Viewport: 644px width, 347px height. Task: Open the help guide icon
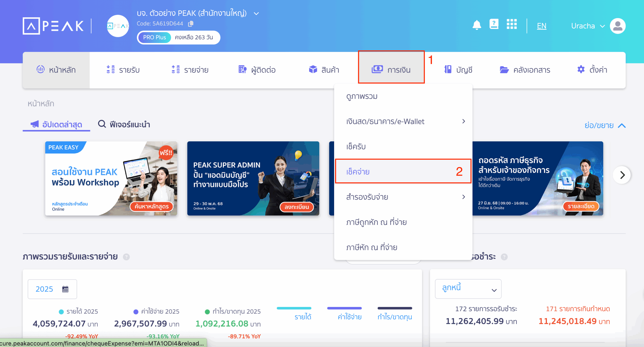pos(494,24)
